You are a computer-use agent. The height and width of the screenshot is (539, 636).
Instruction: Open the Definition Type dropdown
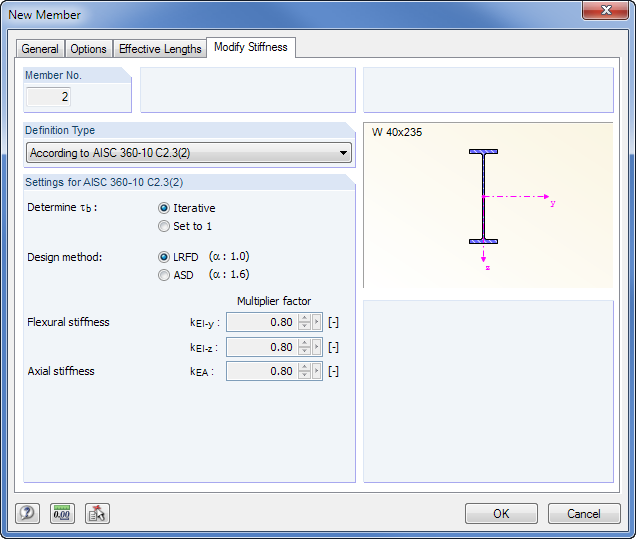tap(189, 153)
